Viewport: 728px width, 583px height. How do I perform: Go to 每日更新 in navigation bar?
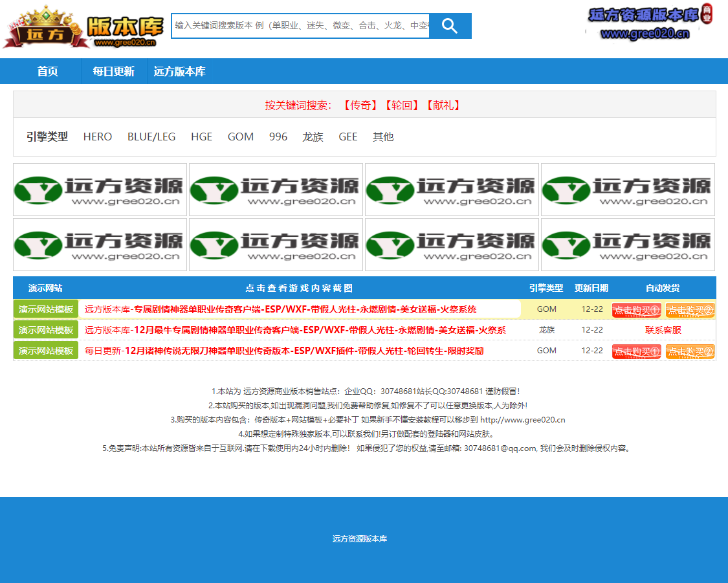(113, 72)
